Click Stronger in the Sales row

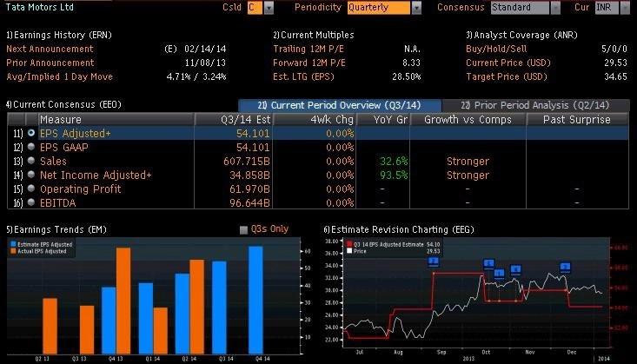[x=468, y=162]
